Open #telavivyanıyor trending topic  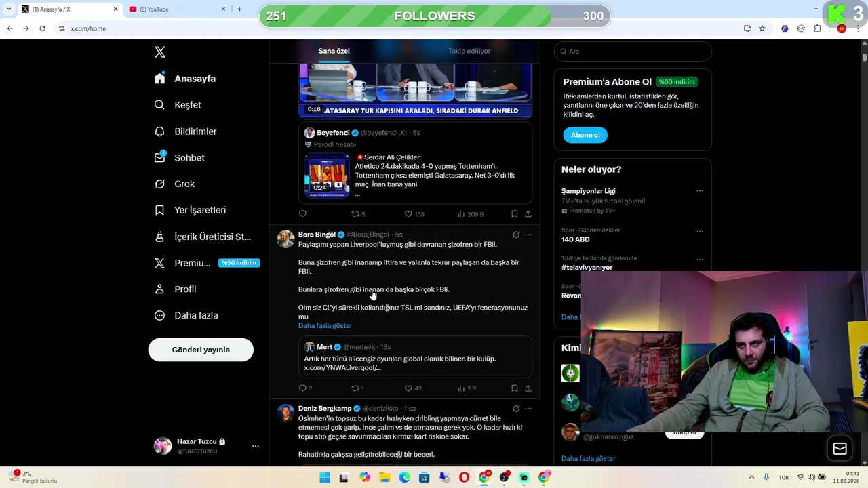click(x=587, y=267)
